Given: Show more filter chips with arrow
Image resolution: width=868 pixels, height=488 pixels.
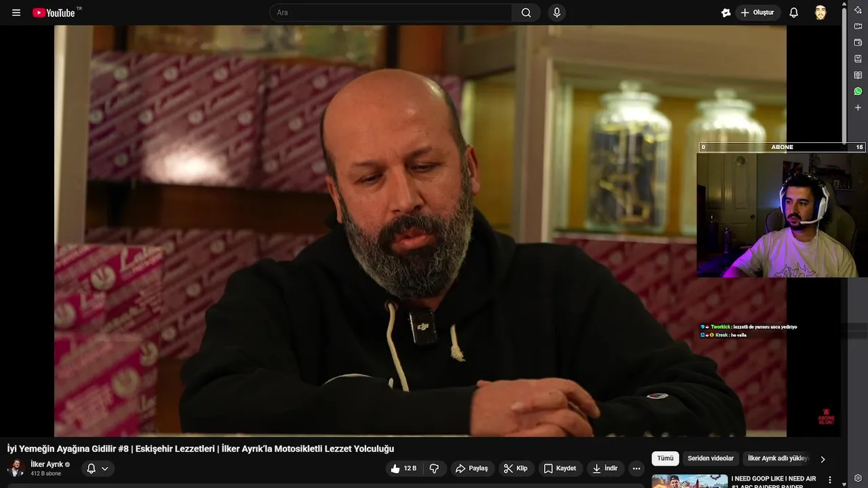Looking at the screenshot, I should click(823, 459).
